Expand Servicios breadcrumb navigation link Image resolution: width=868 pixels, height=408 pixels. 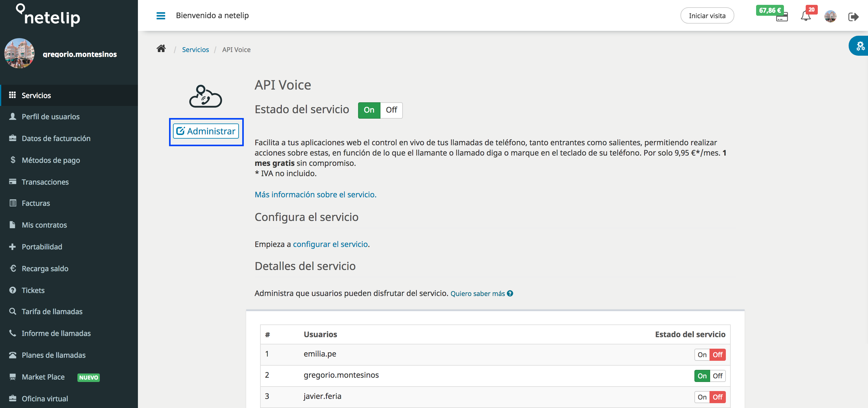pyautogui.click(x=195, y=49)
